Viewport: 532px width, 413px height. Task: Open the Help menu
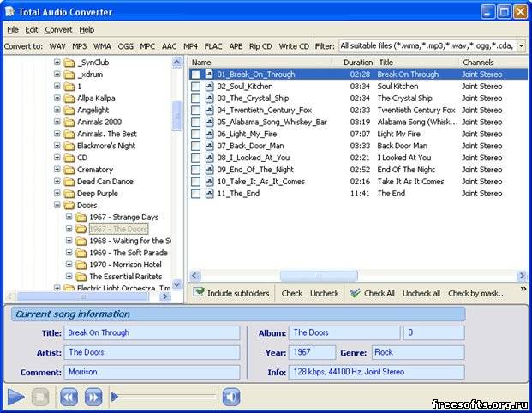[x=87, y=30]
